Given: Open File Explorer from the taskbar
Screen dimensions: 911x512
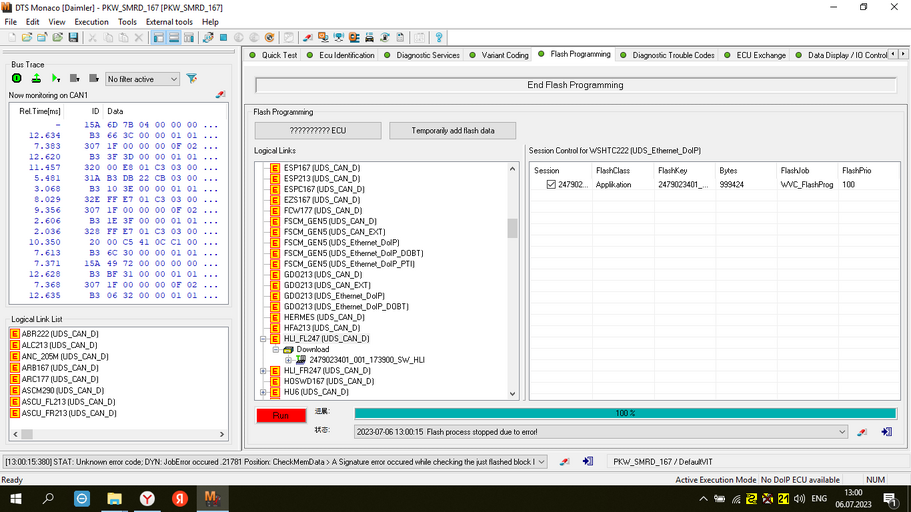Looking at the screenshot, I should 114,499.
